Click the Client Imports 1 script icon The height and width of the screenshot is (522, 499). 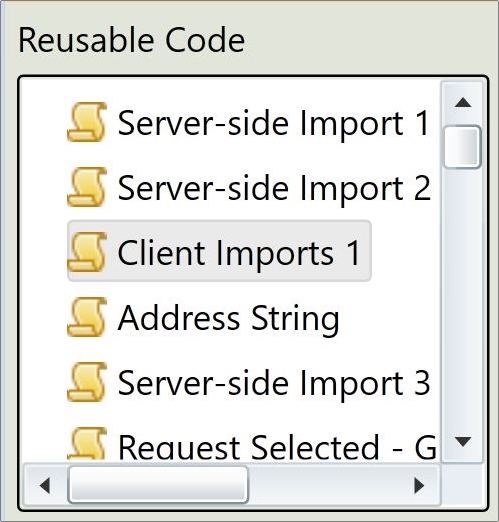click(x=87, y=252)
